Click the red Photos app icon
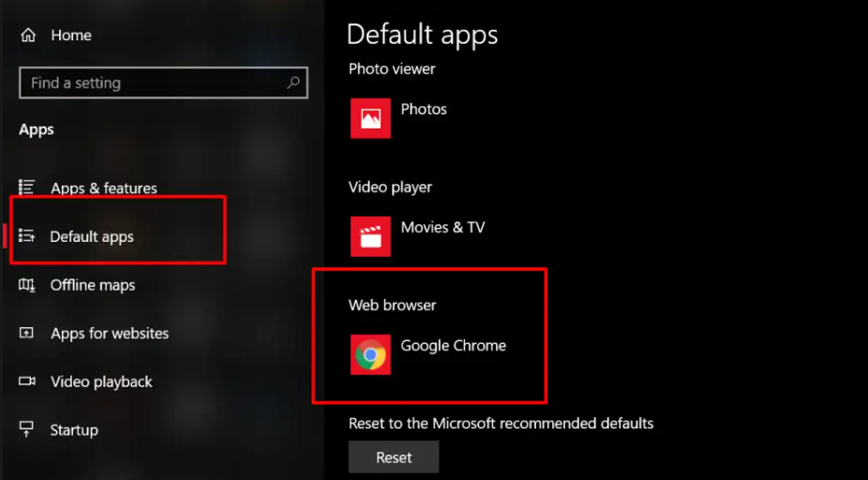The image size is (868, 480). coord(370,118)
